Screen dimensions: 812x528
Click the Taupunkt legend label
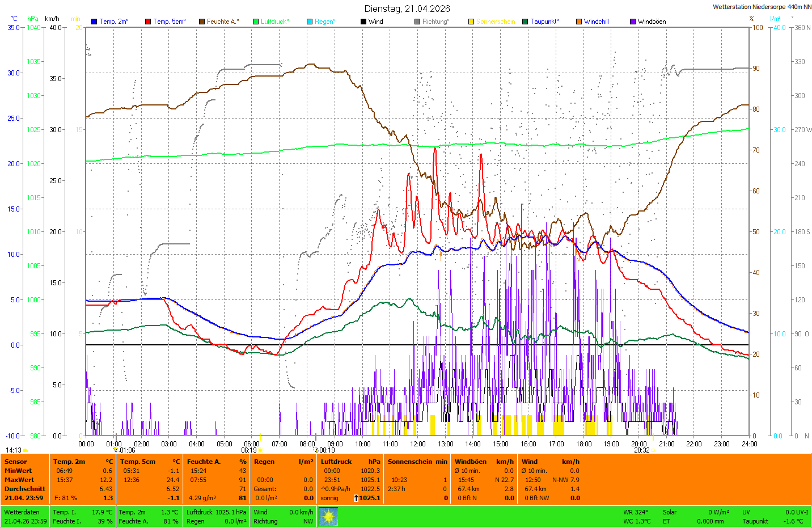pos(544,22)
